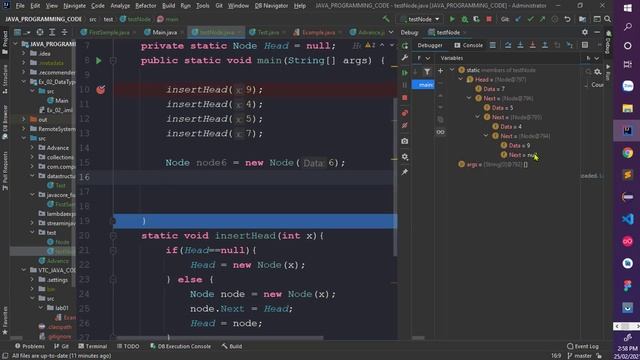Open Debug panel settings gear
This screenshot has height=360, width=640.
pos(585,32)
